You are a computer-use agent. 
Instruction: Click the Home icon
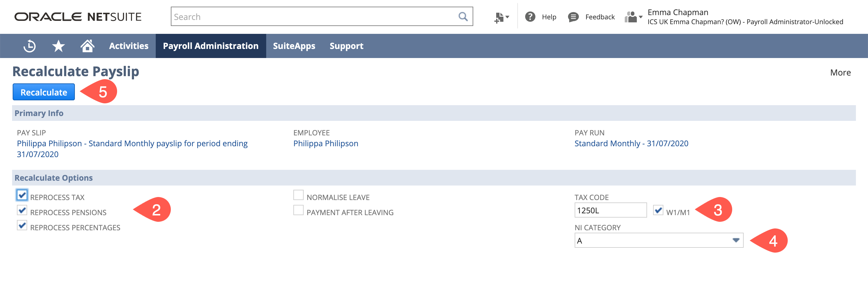87,46
